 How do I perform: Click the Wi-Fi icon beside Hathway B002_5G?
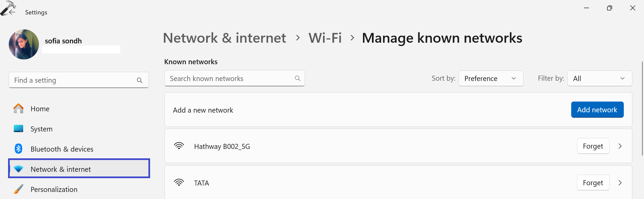point(179,146)
